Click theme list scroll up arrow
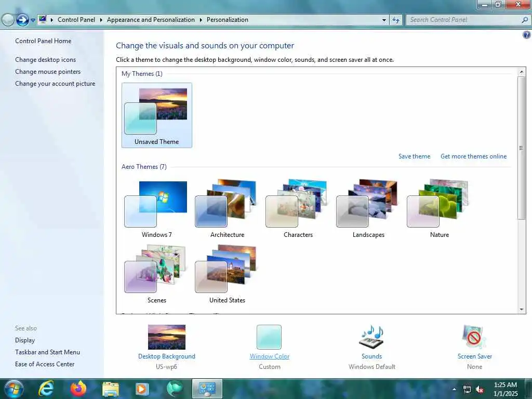 click(521, 72)
